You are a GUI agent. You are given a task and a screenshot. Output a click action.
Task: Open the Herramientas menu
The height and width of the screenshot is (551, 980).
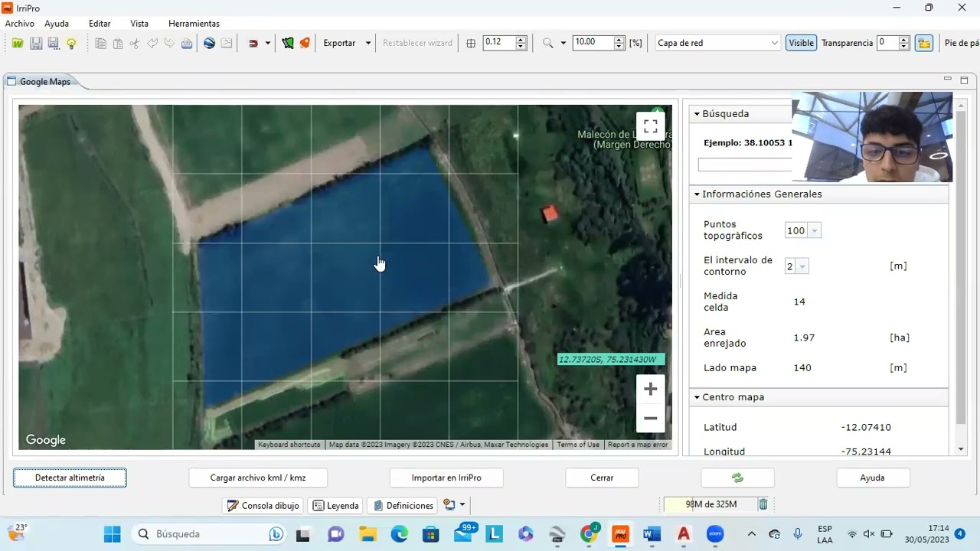194,24
